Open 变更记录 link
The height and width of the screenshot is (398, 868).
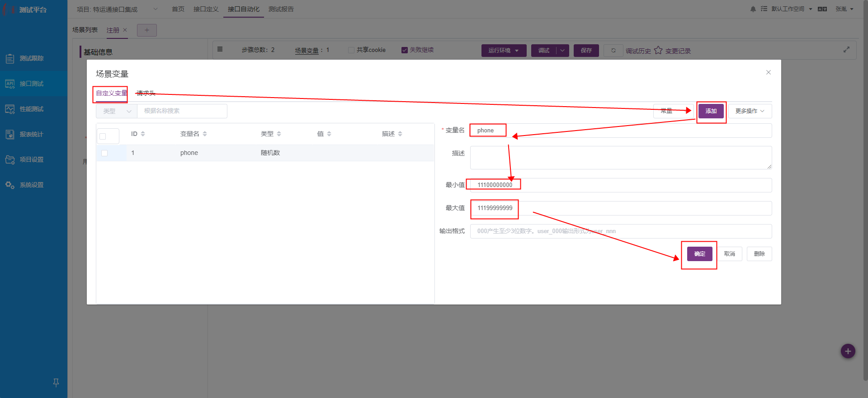click(x=678, y=51)
